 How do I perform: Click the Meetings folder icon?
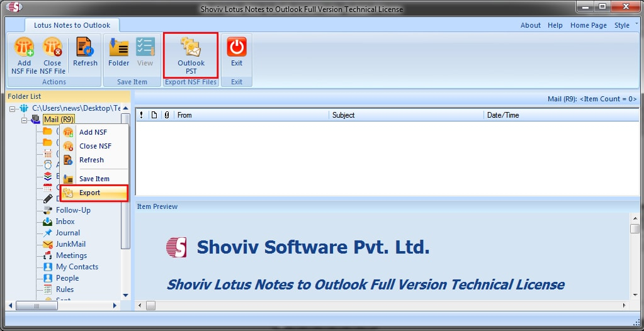pyautogui.click(x=48, y=255)
